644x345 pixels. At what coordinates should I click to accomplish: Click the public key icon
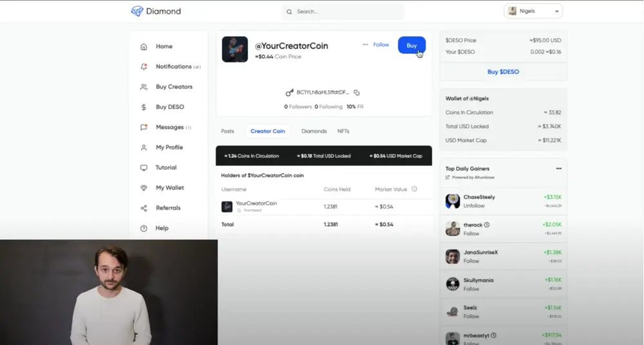point(290,93)
